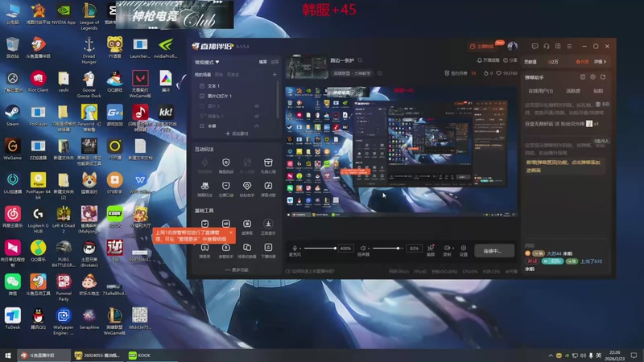Open the Dread Hunger desktop icon
Image resolution: width=644 pixels, height=362 pixels.
89,50
